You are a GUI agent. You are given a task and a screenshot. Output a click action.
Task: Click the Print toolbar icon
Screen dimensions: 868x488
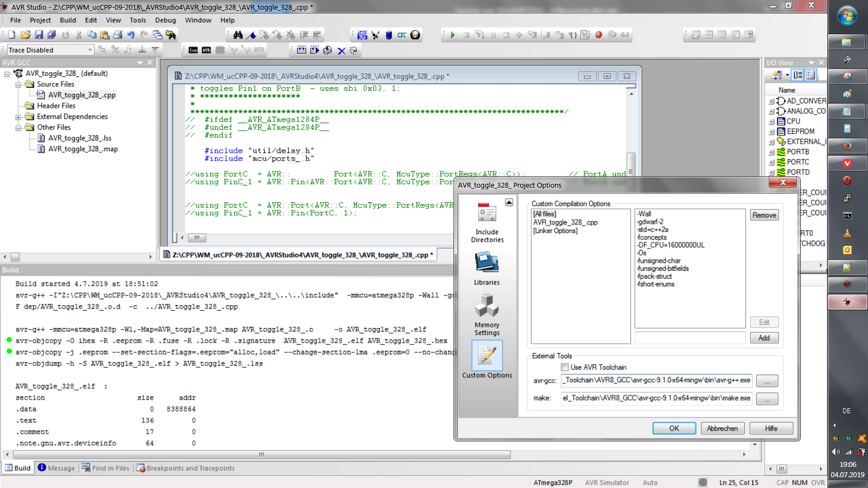coord(118,35)
